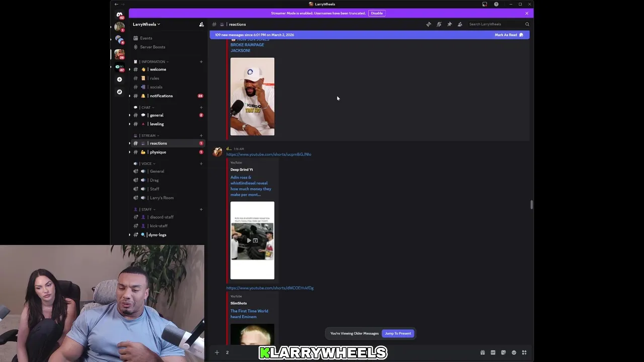The width and height of the screenshot is (644, 362).
Task: Open Server Boosts in sidebar
Action: click(x=168, y=47)
